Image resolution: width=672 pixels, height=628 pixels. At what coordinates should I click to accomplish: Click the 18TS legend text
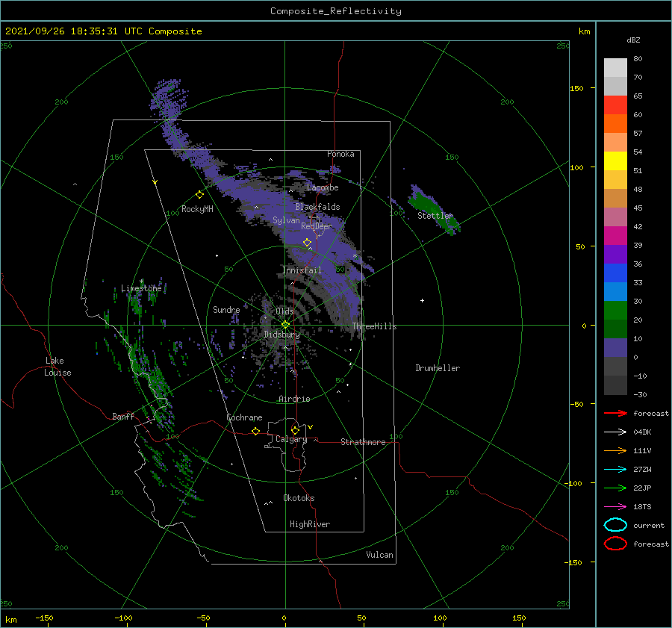tap(642, 507)
